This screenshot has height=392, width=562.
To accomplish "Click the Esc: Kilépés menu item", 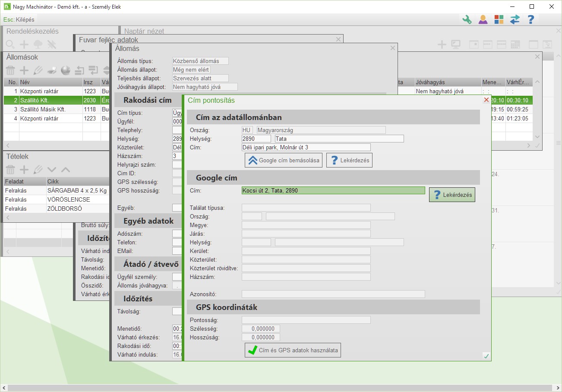I will (19, 19).
